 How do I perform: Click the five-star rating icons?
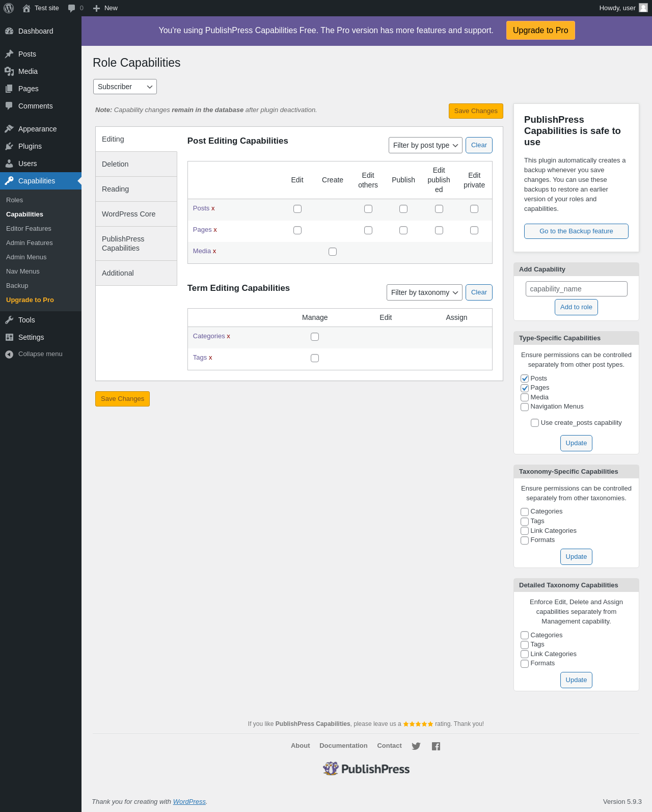[x=418, y=724]
